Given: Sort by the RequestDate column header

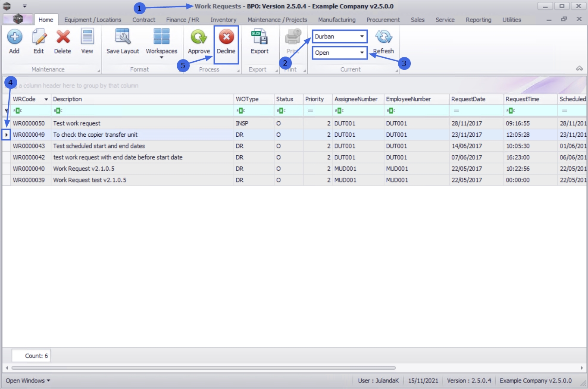Looking at the screenshot, I should point(476,99).
